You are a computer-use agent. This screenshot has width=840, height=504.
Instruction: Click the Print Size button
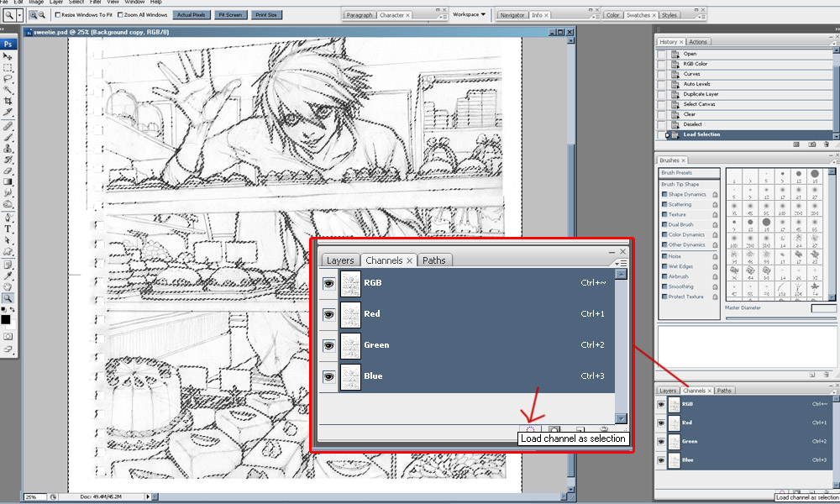(x=266, y=15)
